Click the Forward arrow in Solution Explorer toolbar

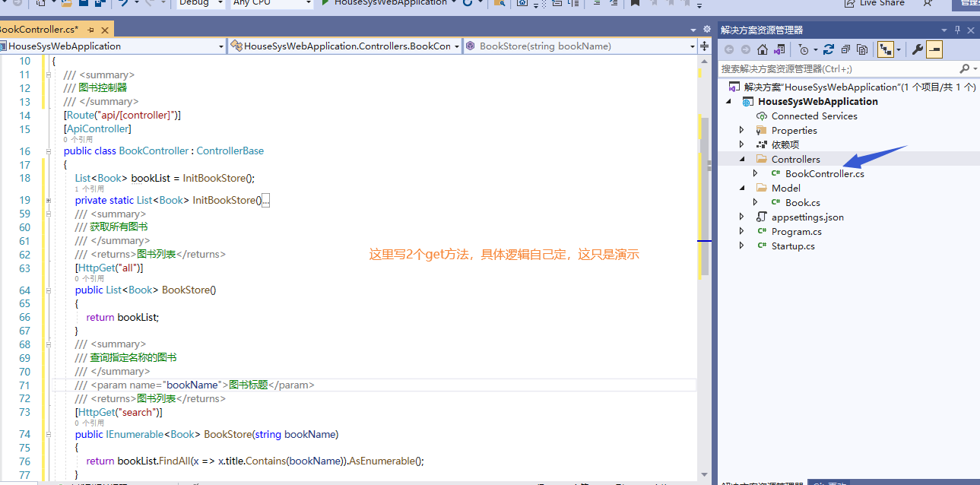click(x=746, y=49)
